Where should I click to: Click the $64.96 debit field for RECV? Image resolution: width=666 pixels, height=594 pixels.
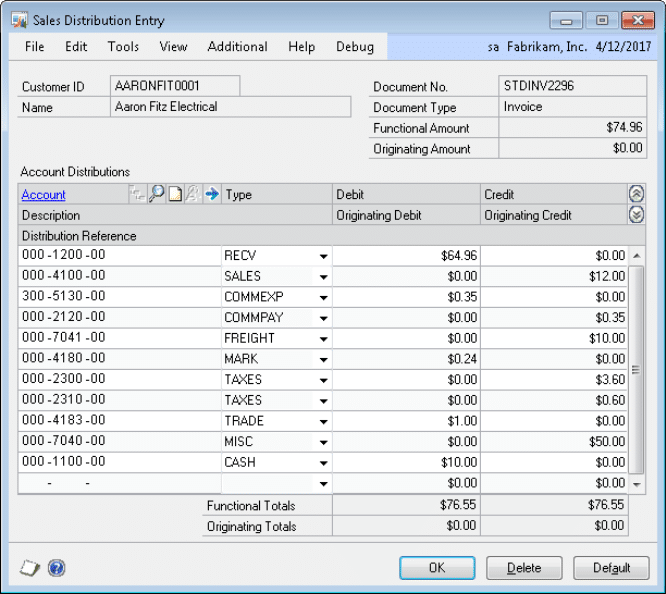tap(406, 256)
